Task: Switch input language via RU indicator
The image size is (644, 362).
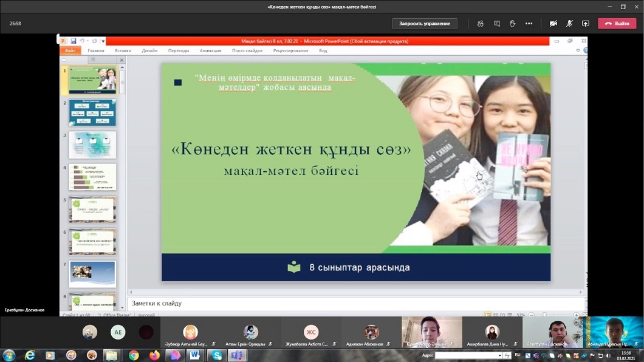Action: 518,355
